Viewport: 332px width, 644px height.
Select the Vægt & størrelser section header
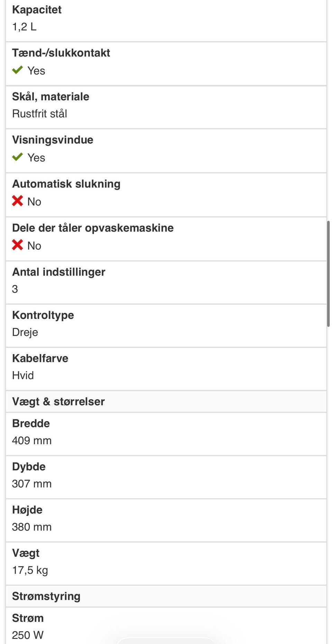[58, 401]
